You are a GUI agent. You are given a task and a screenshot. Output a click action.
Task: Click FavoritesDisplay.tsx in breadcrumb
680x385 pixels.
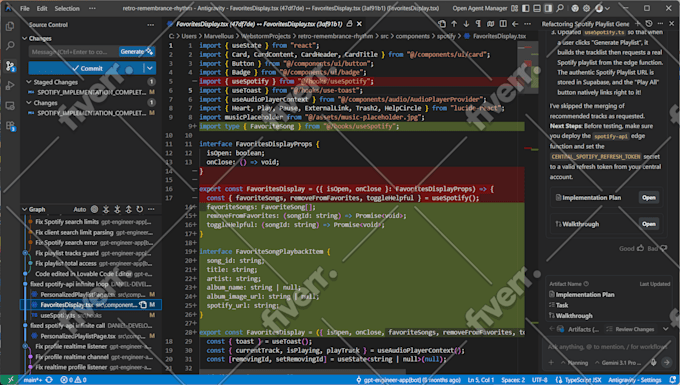click(x=499, y=36)
